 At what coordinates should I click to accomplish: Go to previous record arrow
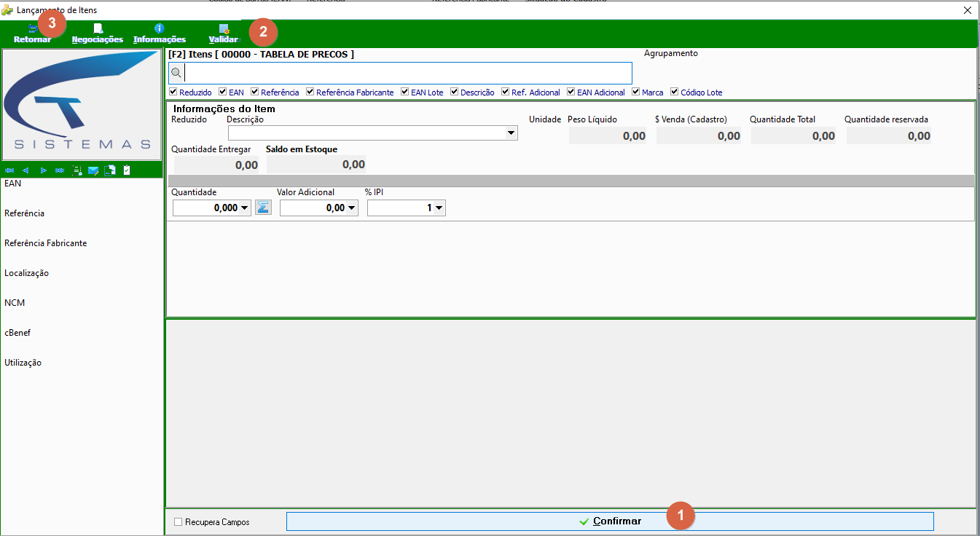[x=26, y=170]
